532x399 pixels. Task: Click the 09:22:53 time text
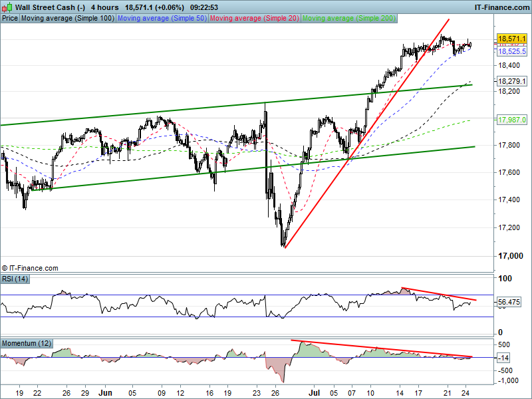[204, 7]
